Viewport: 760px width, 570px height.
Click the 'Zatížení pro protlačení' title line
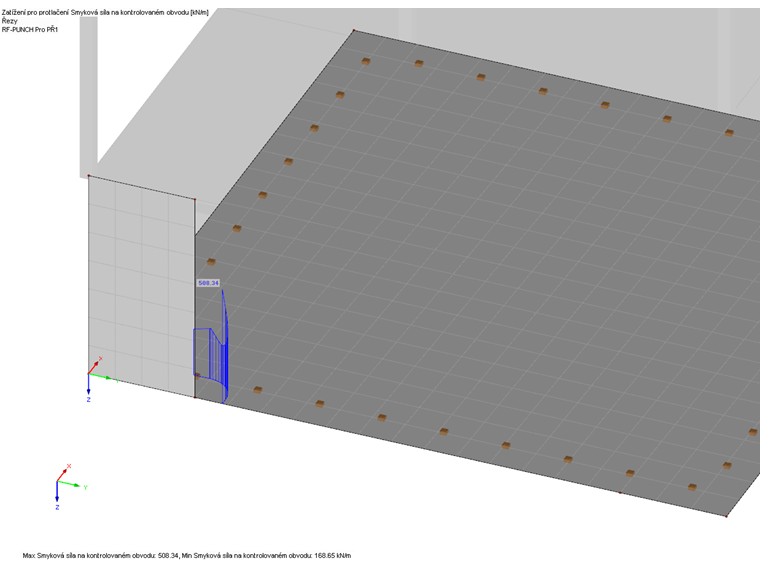[105, 12]
